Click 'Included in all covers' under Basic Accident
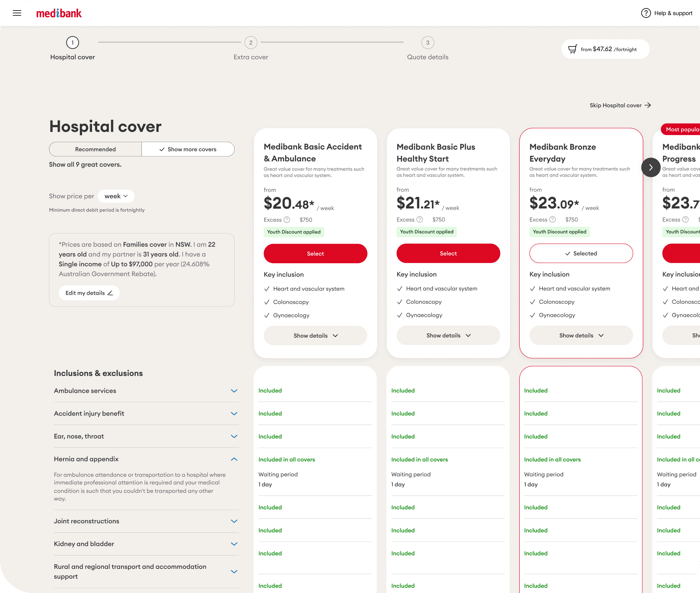Image resolution: width=700 pixels, height=593 pixels. 287,460
